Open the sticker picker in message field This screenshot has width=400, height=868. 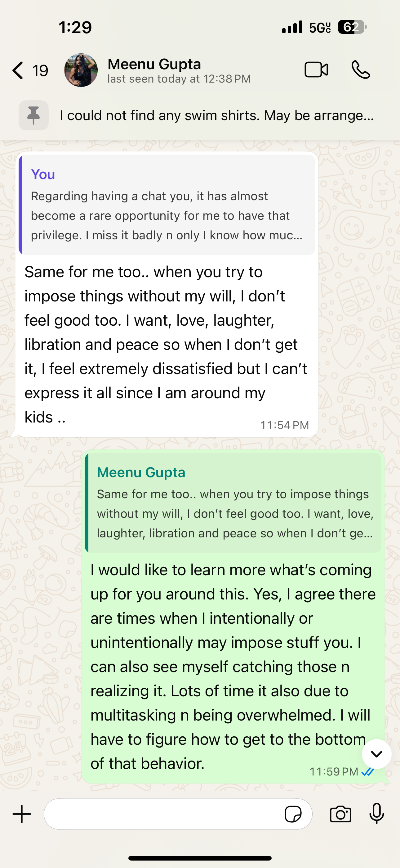[293, 814]
